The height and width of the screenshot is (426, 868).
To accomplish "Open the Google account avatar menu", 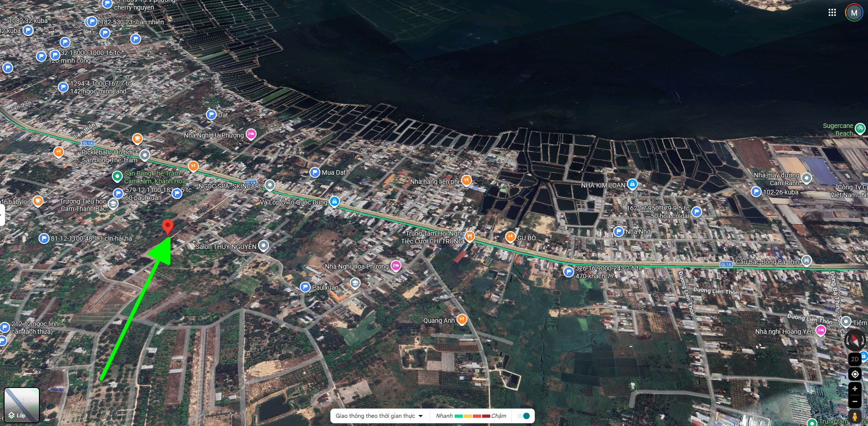I will click(x=854, y=13).
